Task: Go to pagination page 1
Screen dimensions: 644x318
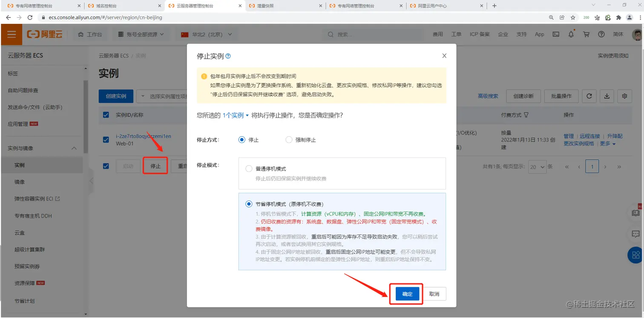Action: click(x=592, y=167)
